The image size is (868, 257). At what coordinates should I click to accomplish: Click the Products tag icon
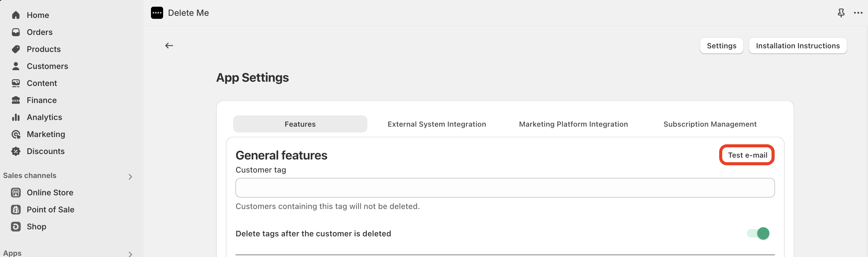pyautogui.click(x=16, y=49)
